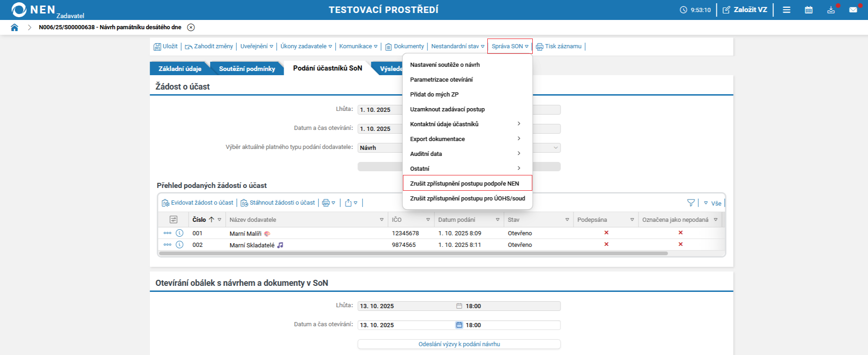Open Dokumenty from the toolbar
This screenshot has height=355, width=868.
click(x=405, y=46)
